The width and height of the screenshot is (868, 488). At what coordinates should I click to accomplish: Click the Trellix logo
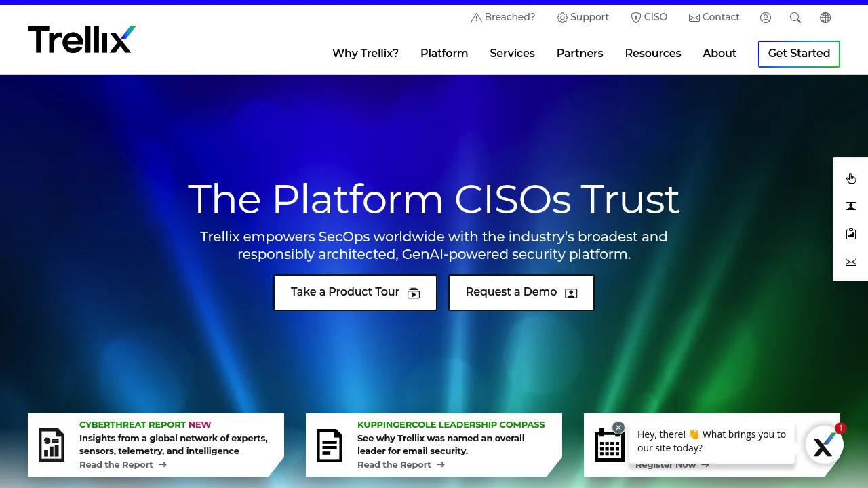click(x=82, y=39)
